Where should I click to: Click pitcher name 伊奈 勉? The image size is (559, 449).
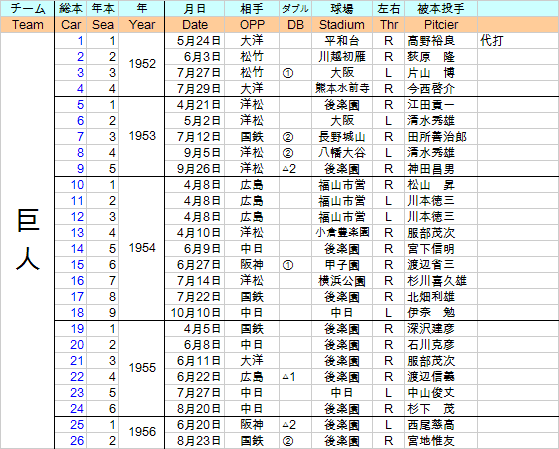pos(431,313)
